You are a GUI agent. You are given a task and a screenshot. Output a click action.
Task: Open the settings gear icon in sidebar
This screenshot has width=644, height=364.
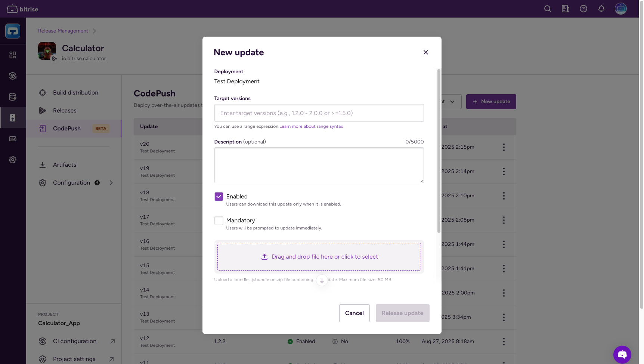point(13,160)
